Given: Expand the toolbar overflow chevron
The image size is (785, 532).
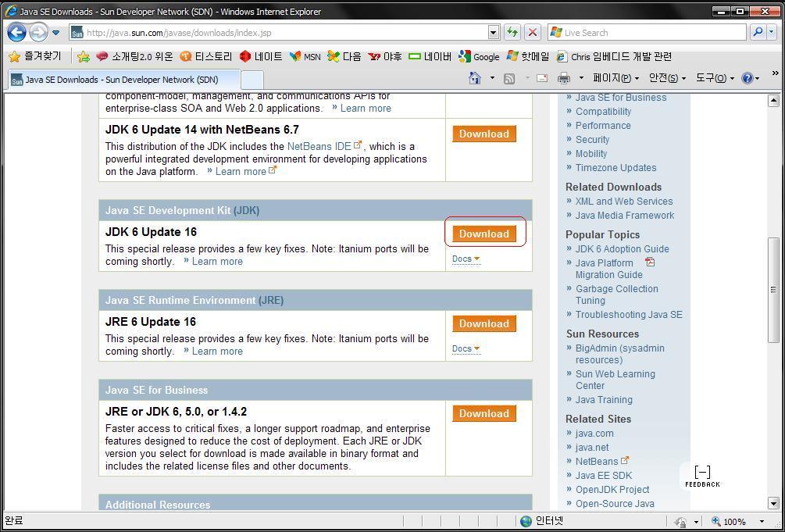Looking at the screenshot, I should tap(776, 73).
